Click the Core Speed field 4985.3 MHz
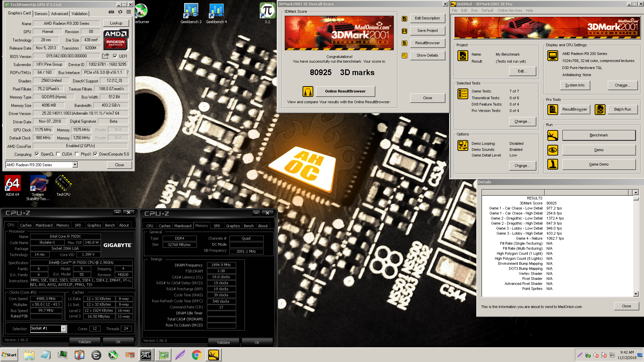 pyautogui.click(x=46, y=299)
